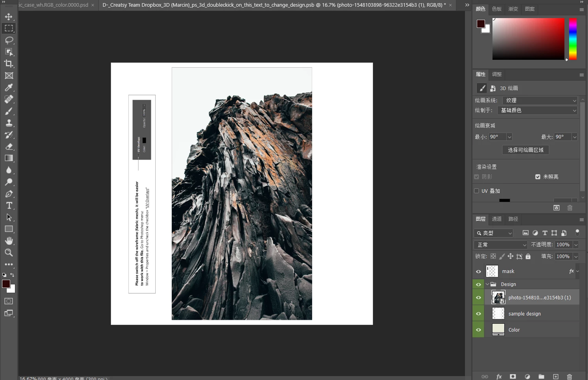Open the 绘画系统 纹理 dropdown
Screen dimensions: 588x380
[x=540, y=100]
